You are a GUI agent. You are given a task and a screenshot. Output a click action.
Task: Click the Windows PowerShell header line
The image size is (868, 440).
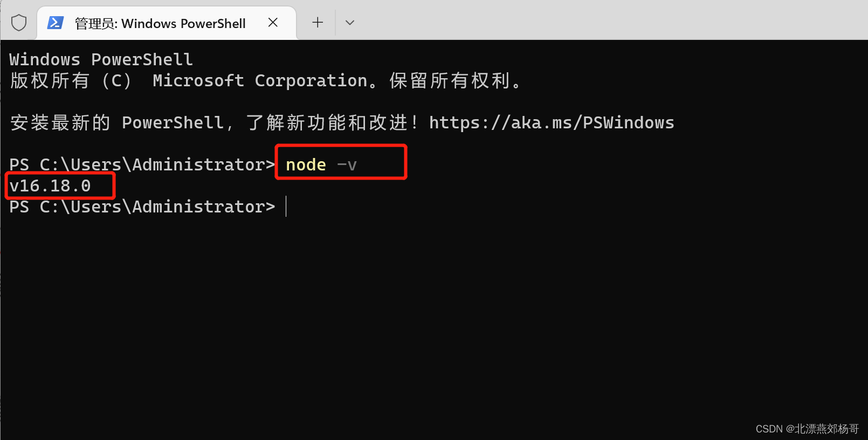click(x=100, y=59)
